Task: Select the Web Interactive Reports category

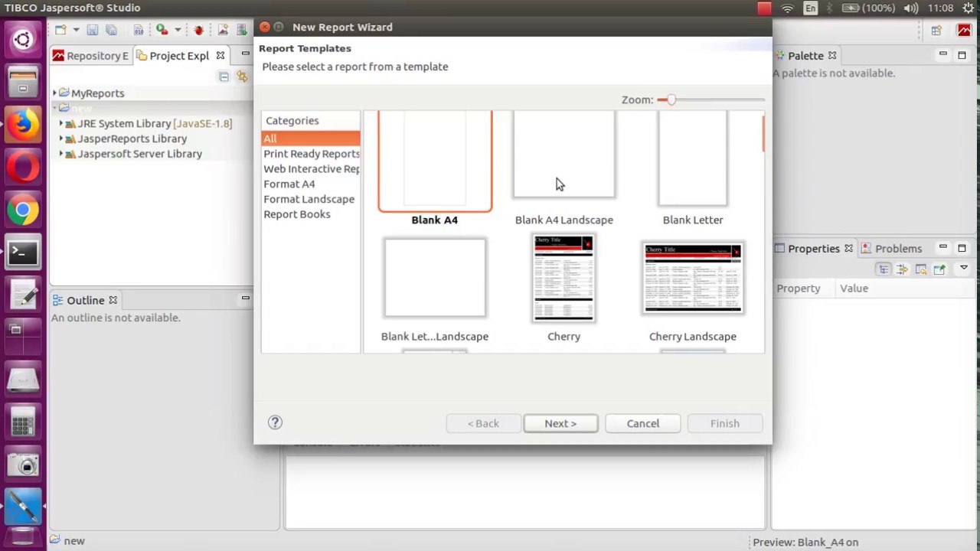Action: pos(311,169)
